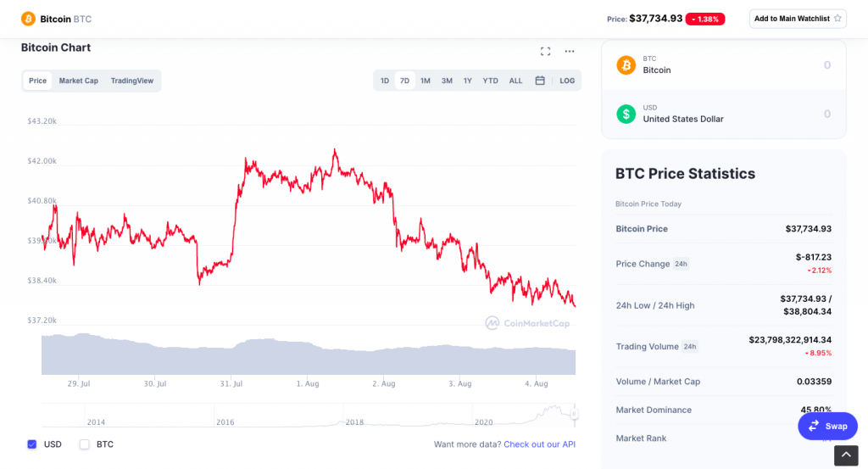868x469 pixels.
Task: Click the Market Dominance label
Action: tap(654, 410)
